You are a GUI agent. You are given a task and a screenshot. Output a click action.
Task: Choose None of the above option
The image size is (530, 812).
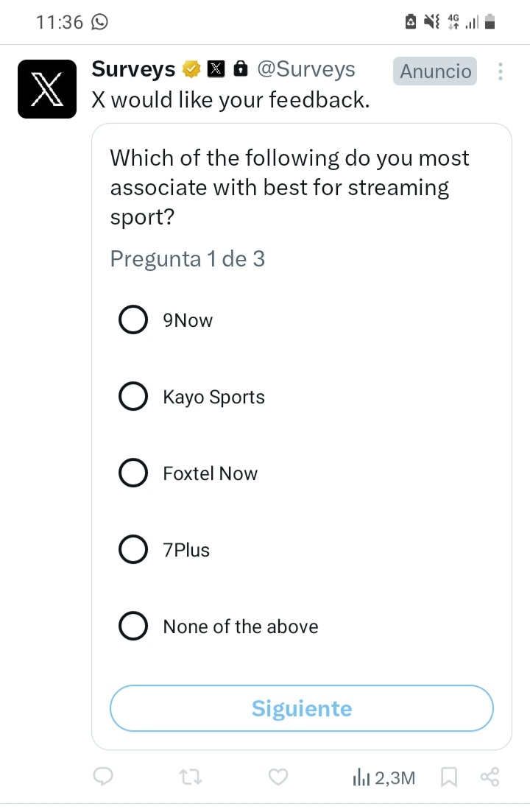pyautogui.click(x=132, y=626)
